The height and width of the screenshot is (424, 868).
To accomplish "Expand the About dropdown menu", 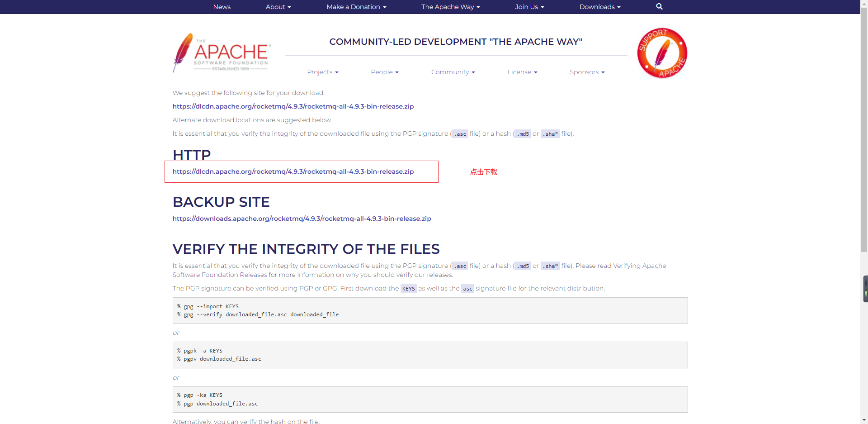I will point(278,7).
